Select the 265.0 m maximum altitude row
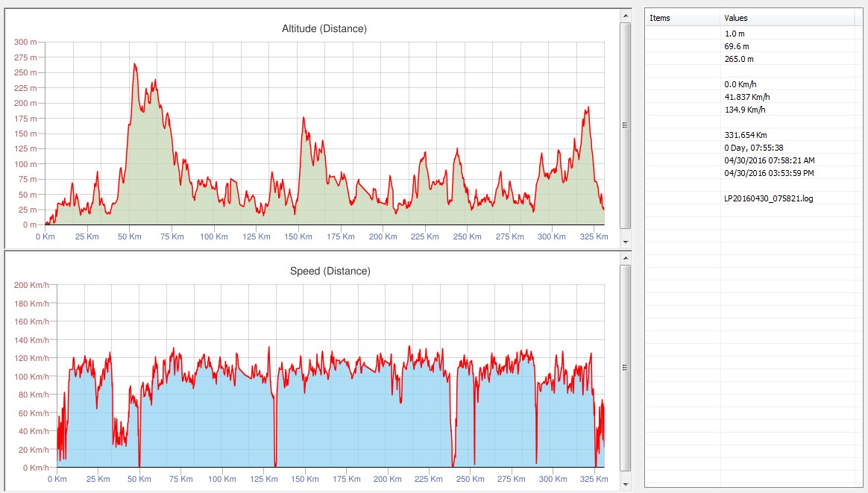 tap(739, 59)
